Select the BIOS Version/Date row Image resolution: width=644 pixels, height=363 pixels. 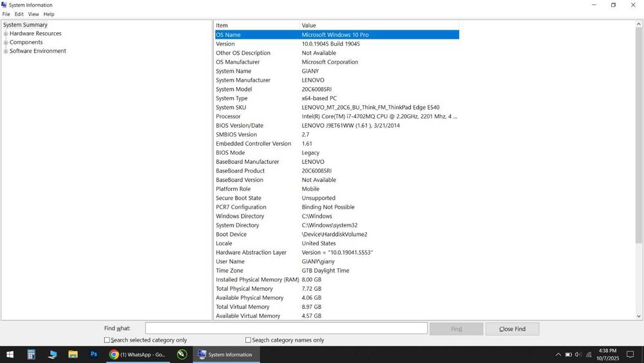pyautogui.click(x=337, y=125)
